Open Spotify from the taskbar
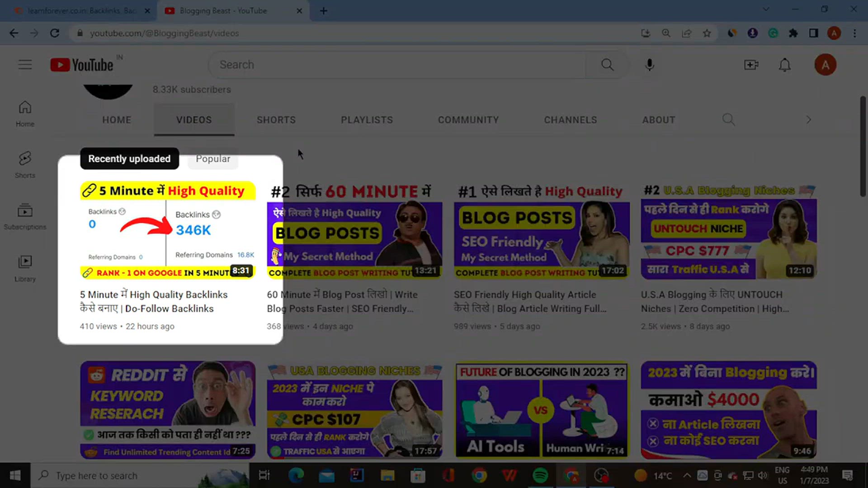The width and height of the screenshot is (868, 488). tap(540, 475)
